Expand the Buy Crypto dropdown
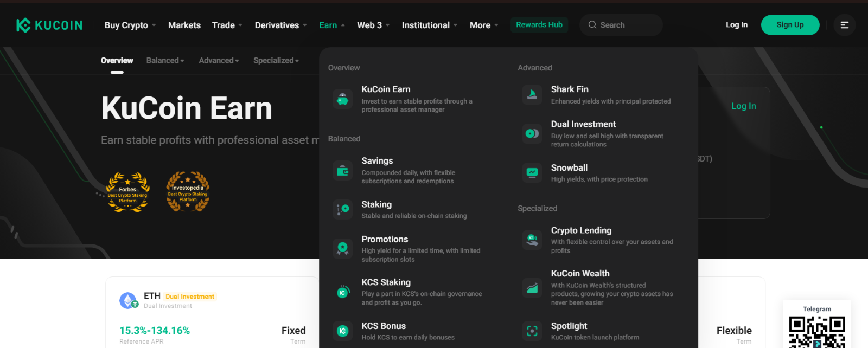Image resolution: width=868 pixels, height=348 pixels. [x=130, y=25]
